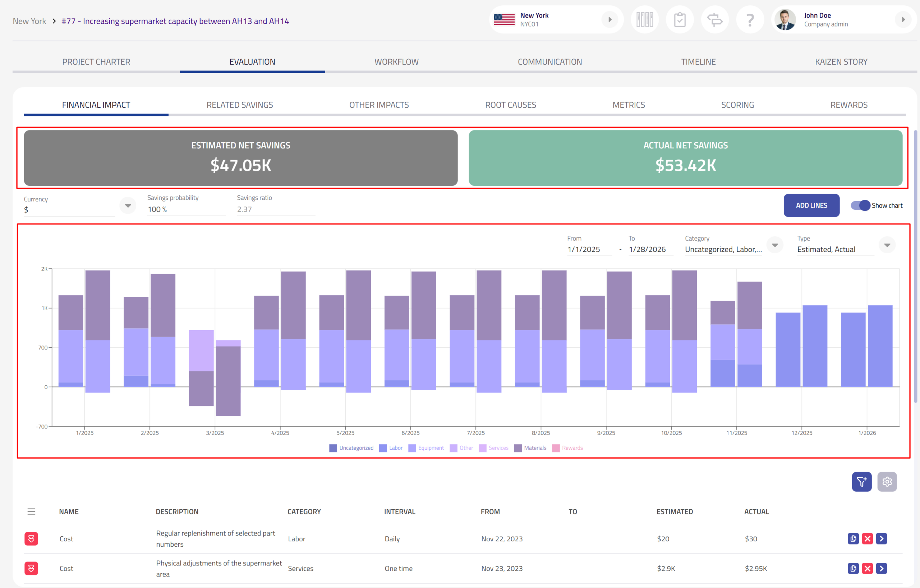
Task: Click New York breadcrumb link
Action: click(29, 21)
